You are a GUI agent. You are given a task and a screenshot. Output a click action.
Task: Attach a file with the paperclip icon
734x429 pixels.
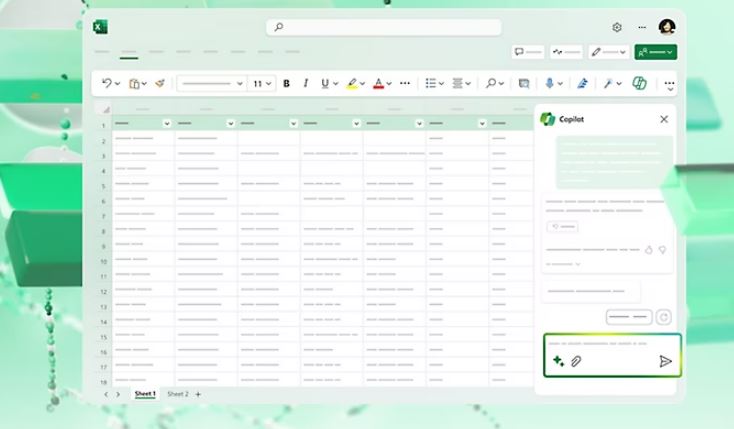(576, 361)
